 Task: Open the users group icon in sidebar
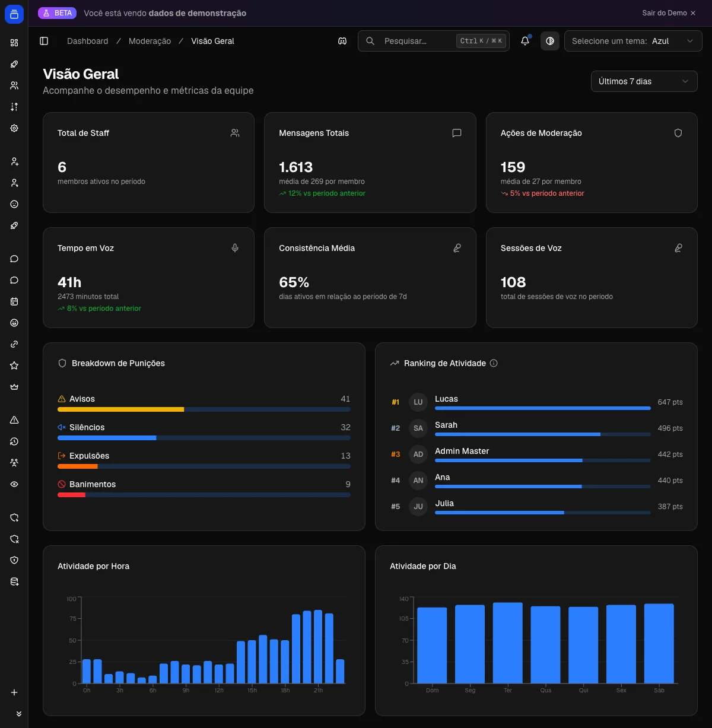click(14, 85)
